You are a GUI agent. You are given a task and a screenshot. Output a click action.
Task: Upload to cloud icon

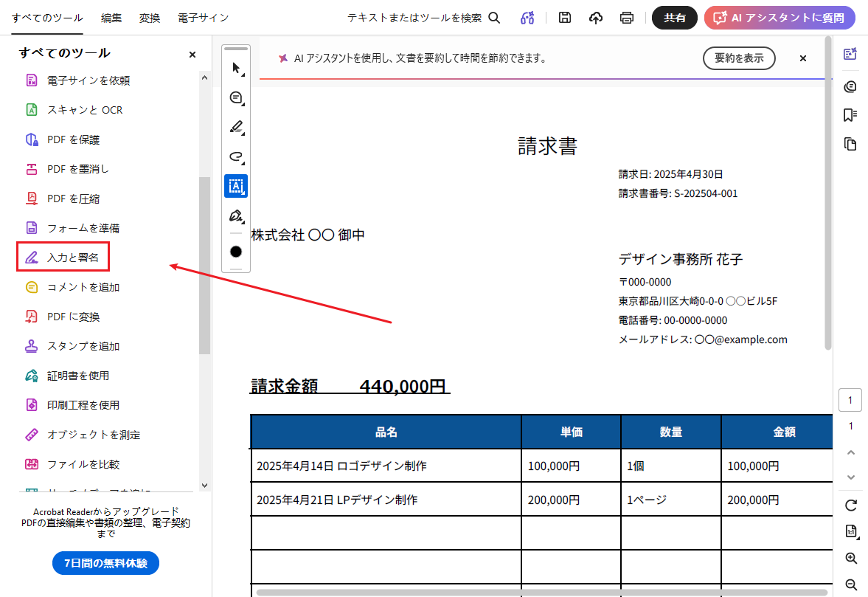596,18
